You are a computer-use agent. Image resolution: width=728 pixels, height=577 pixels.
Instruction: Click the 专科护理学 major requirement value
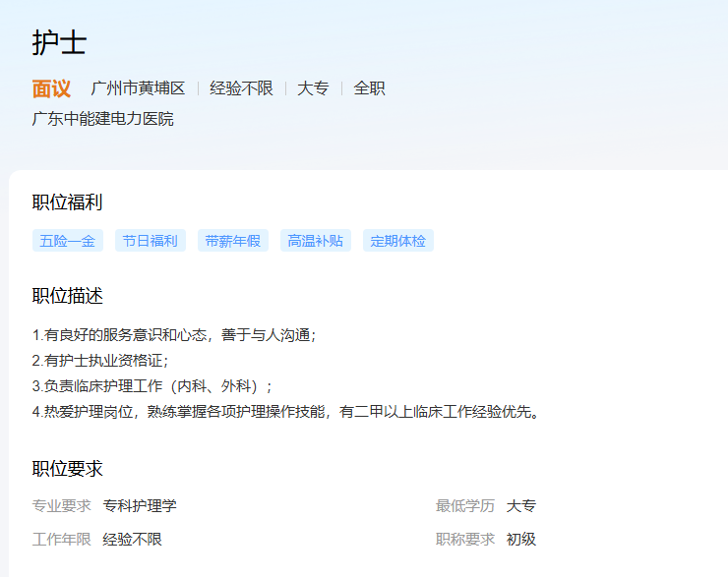click(140, 506)
